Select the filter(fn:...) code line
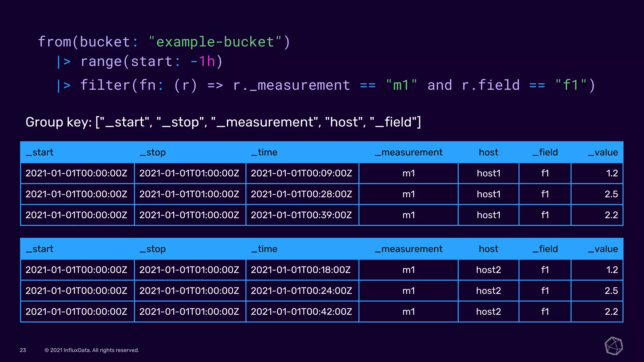 [x=326, y=85]
